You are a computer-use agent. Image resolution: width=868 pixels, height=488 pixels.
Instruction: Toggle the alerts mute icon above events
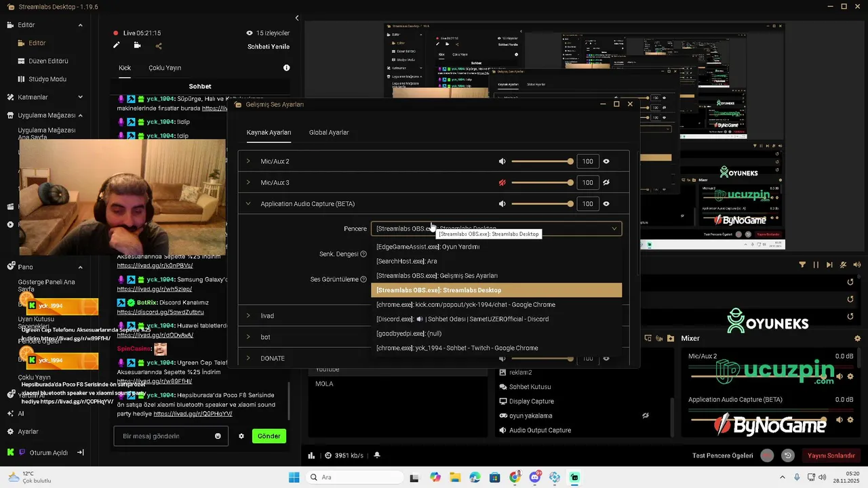point(844,265)
